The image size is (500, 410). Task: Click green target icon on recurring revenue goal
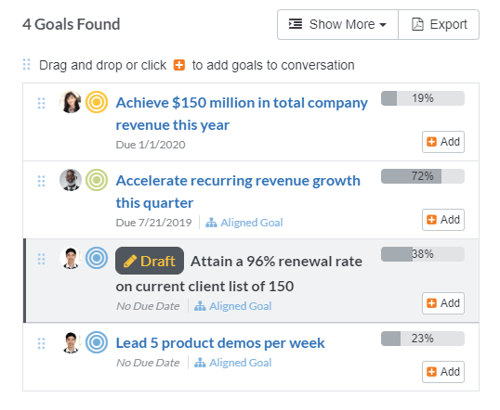pos(97,180)
